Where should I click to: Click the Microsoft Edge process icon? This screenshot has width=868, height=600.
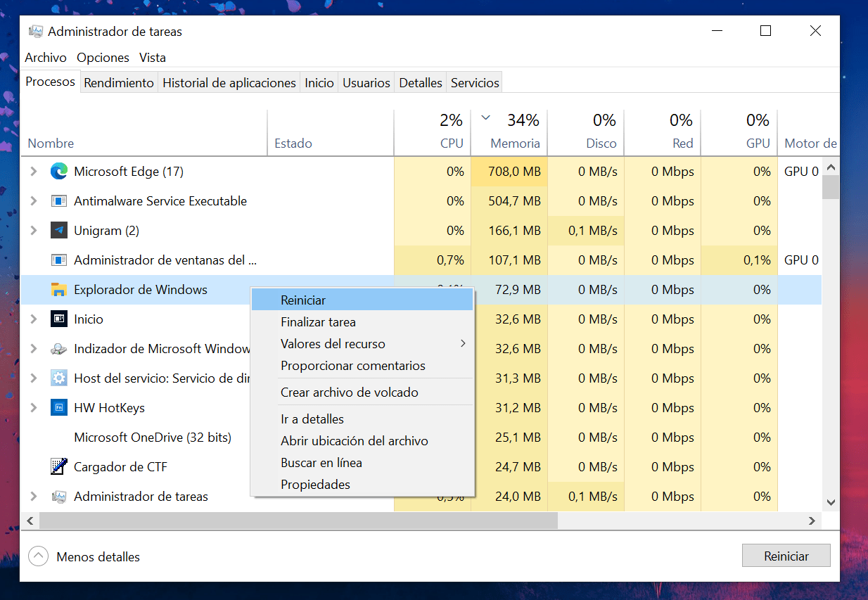point(59,171)
